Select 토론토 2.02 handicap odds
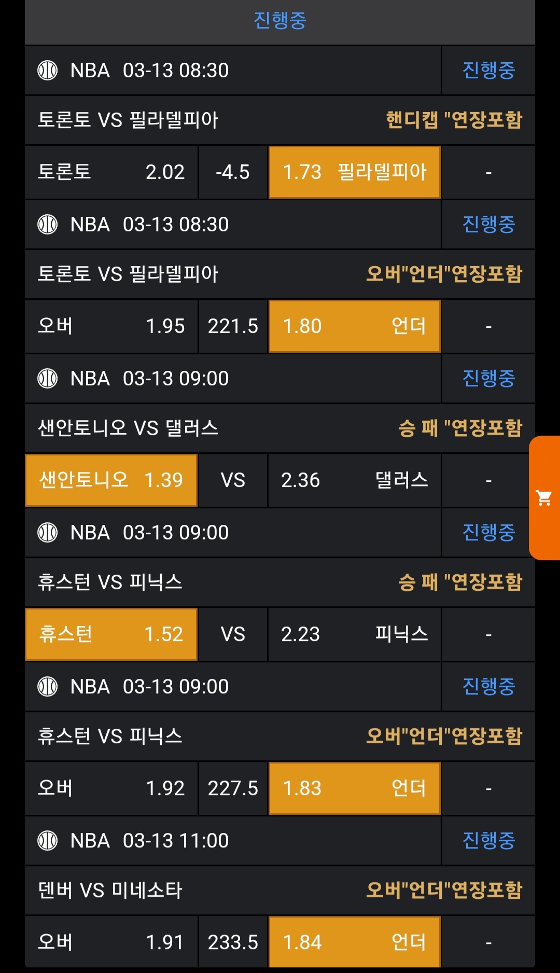This screenshot has height=973, width=560. click(x=111, y=172)
